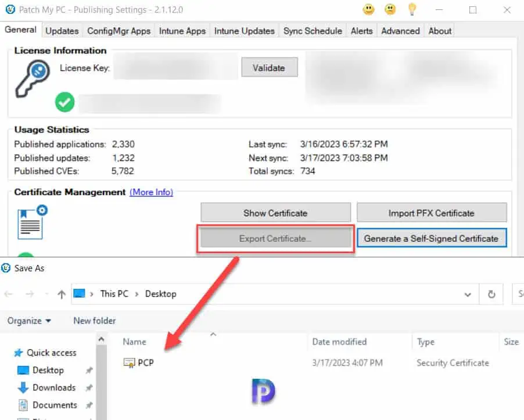Click the This PC monitor icon in address bar
The width and height of the screenshot is (524, 420).
79,293
